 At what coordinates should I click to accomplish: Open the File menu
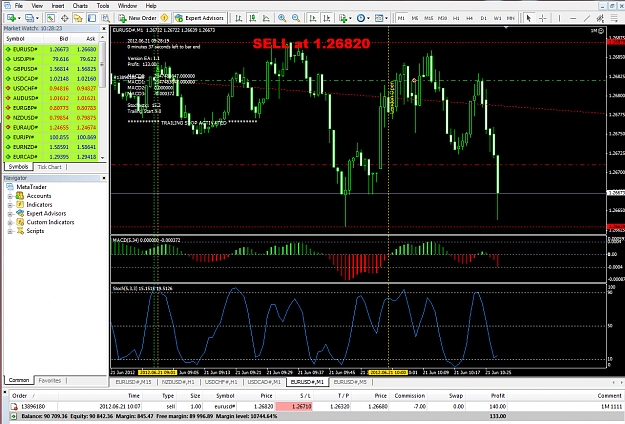click(x=19, y=6)
